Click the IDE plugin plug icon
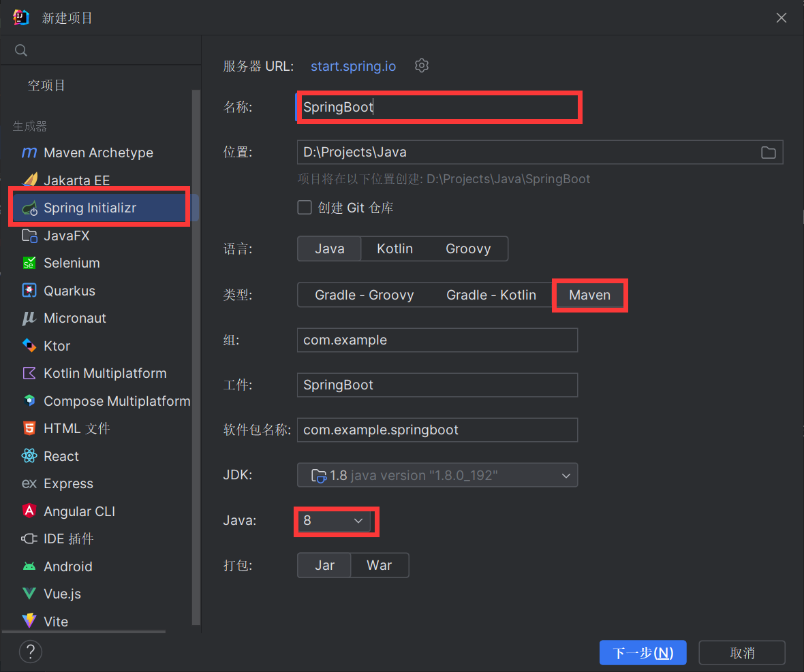This screenshot has height=672, width=804. [29, 539]
